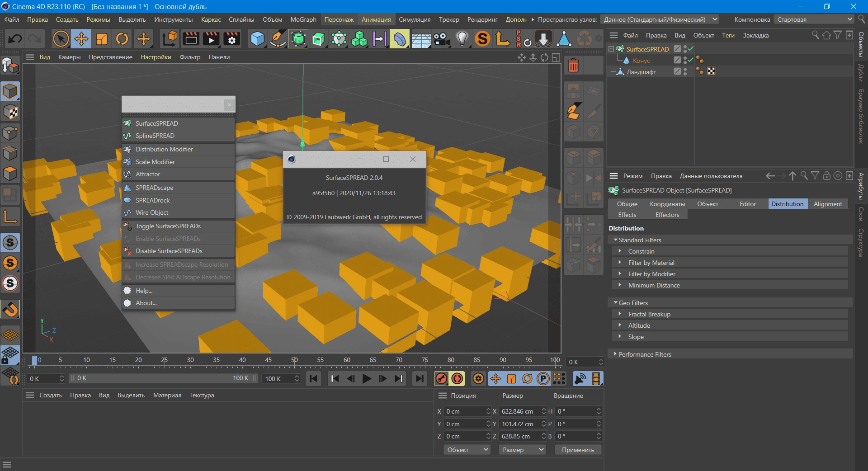
Task: Select the Live Selection tool
Action: (61, 39)
